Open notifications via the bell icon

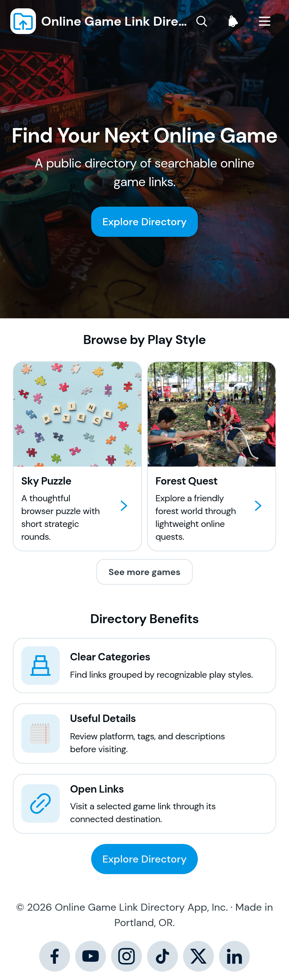click(x=233, y=21)
